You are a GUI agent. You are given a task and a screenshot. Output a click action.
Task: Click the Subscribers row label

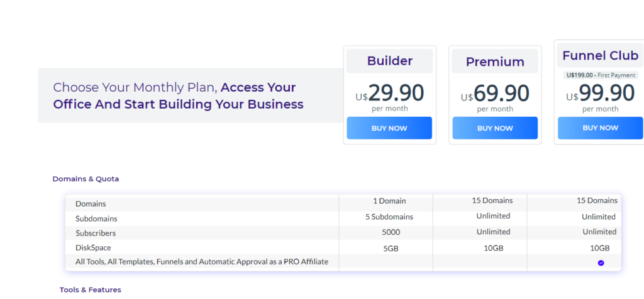coord(96,233)
